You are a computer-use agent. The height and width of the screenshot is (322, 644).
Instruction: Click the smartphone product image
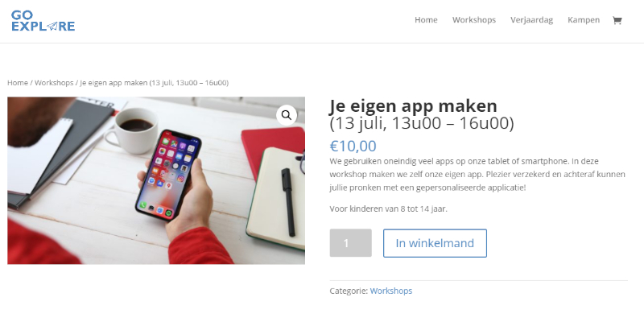(x=156, y=180)
